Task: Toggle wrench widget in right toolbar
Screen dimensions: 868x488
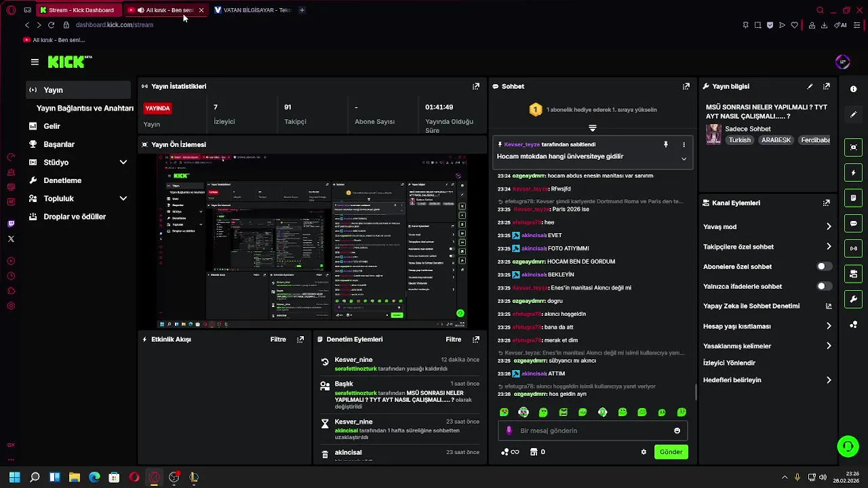Action: [x=853, y=299]
